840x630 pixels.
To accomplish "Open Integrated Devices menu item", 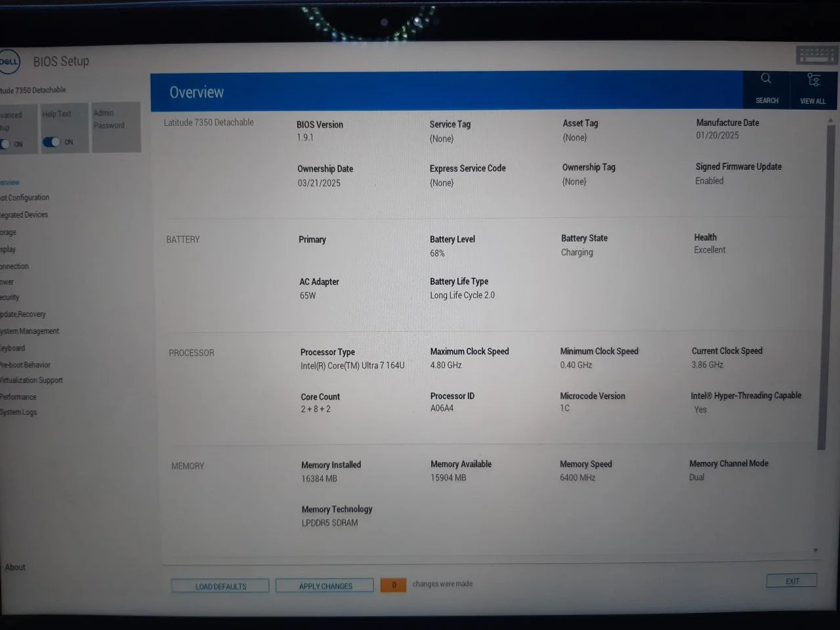I will click(24, 215).
